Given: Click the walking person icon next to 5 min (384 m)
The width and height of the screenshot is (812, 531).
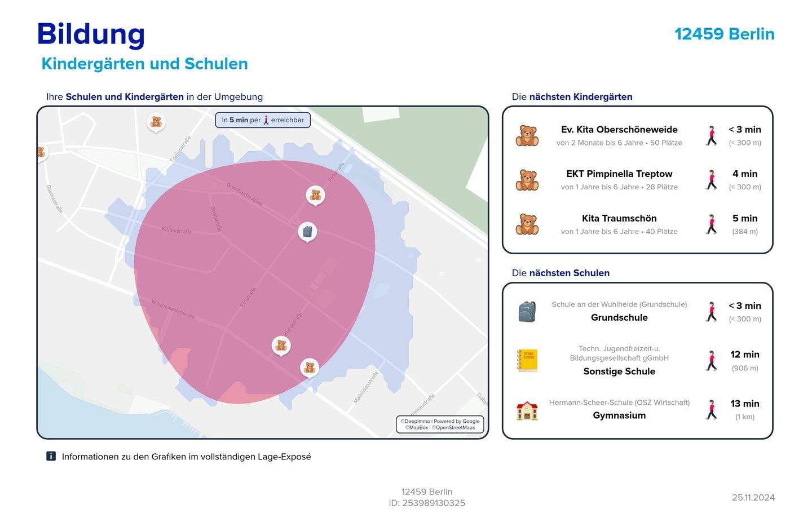Looking at the screenshot, I should 712,224.
